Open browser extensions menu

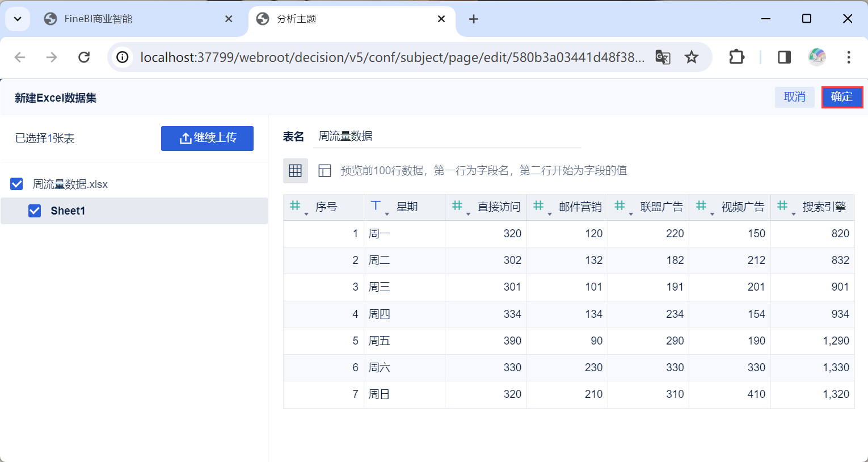pos(736,57)
